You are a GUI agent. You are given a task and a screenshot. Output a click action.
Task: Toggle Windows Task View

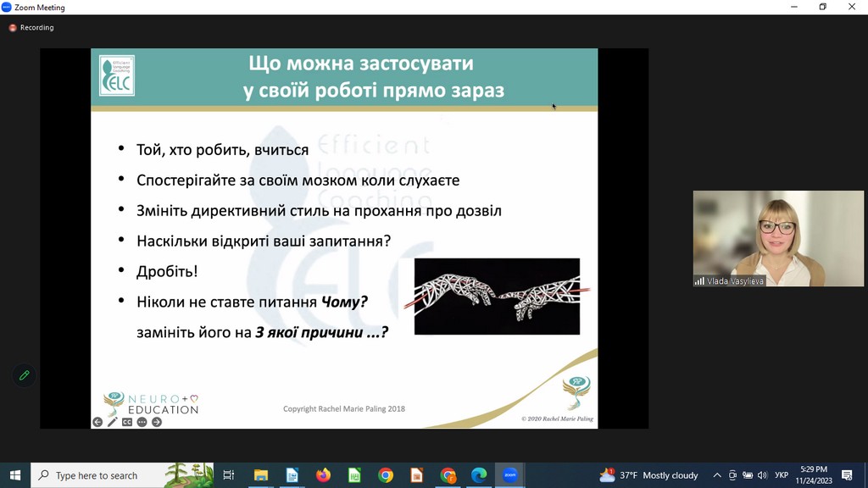[229, 475]
